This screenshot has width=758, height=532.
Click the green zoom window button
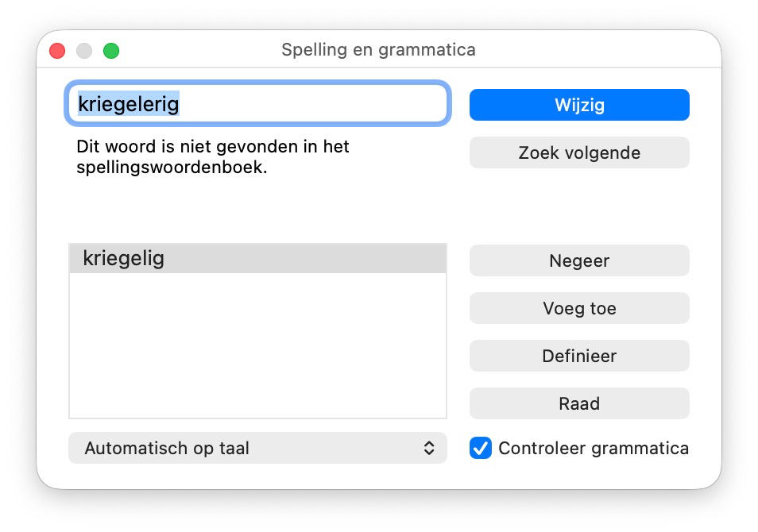pyautogui.click(x=111, y=51)
